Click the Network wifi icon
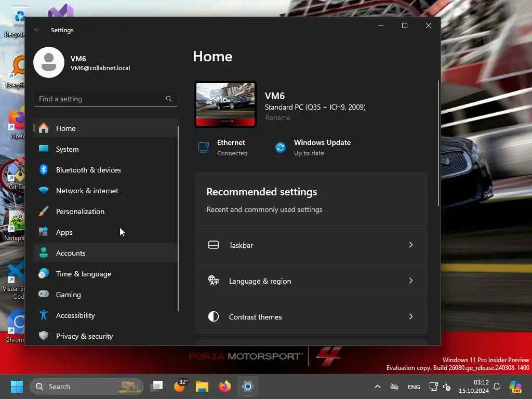This screenshot has height=399, width=532. tap(44, 190)
